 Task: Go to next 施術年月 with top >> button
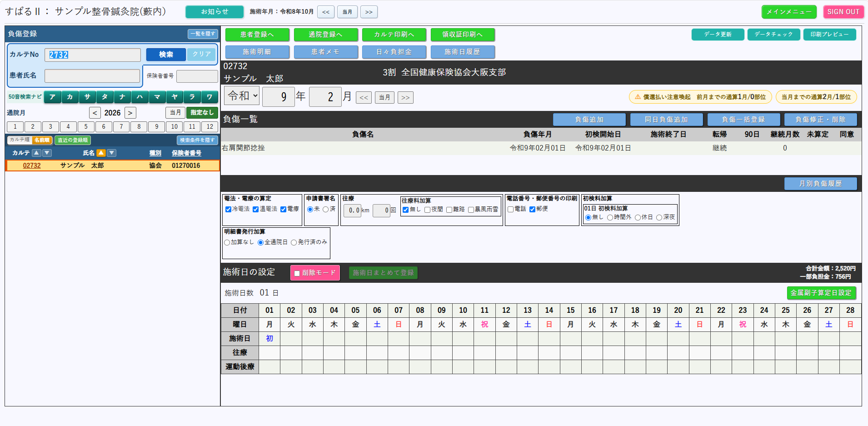pyautogui.click(x=369, y=12)
